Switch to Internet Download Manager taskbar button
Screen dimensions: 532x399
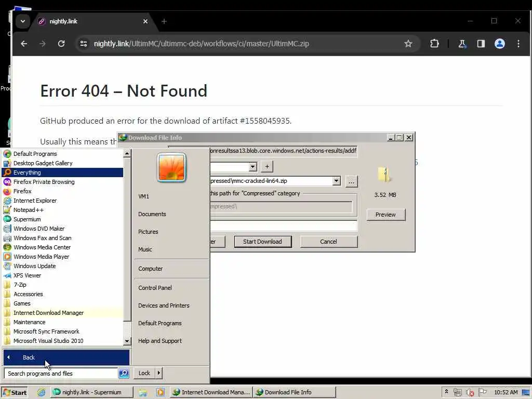click(211, 392)
